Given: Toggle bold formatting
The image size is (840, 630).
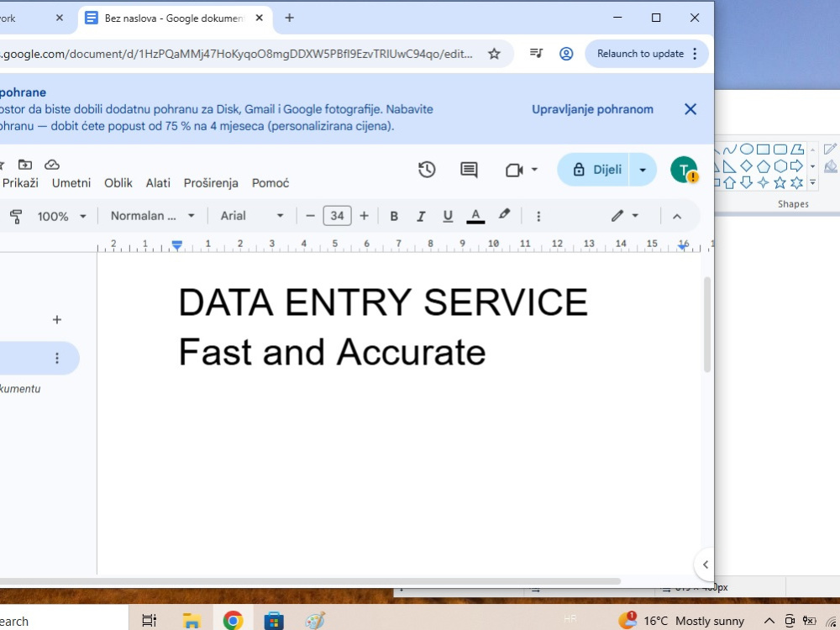Looking at the screenshot, I should click(x=394, y=216).
